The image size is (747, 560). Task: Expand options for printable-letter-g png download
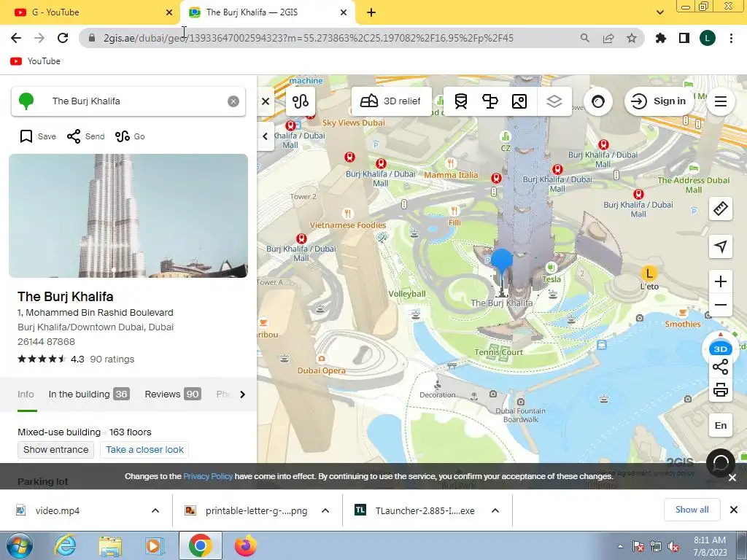[325, 510]
